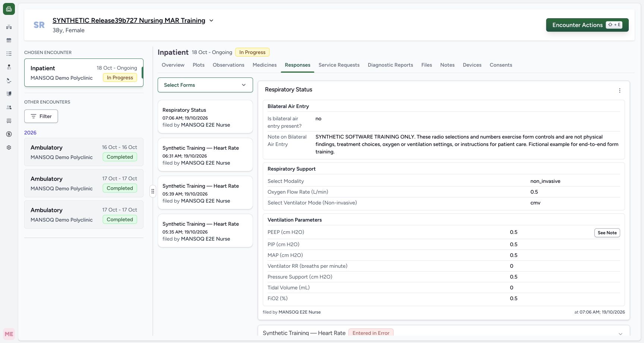This screenshot has height=343, width=644.
Task: Open the Consents tab
Action: tap(501, 65)
